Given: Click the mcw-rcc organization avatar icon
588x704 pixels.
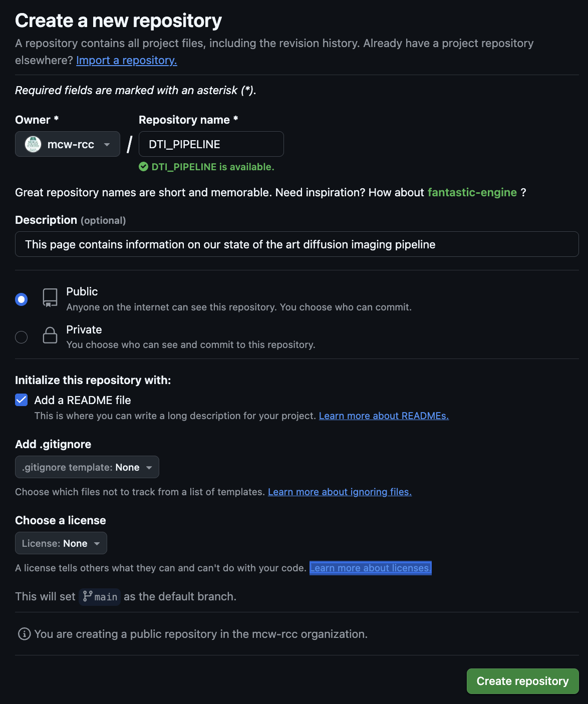Looking at the screenshot, I should coord(33,144).
